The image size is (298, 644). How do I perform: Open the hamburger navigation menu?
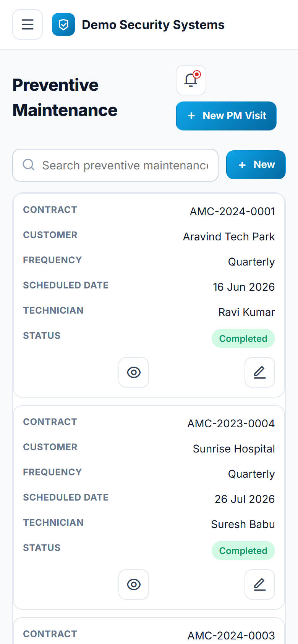click(28, 24)
